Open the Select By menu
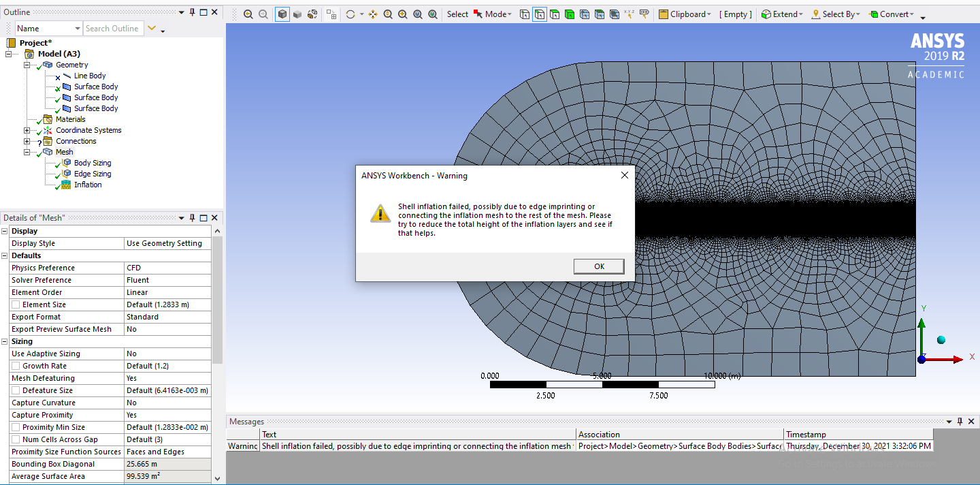Image resolution: width=980 pixels, height=485 pixels. (836, 14)
